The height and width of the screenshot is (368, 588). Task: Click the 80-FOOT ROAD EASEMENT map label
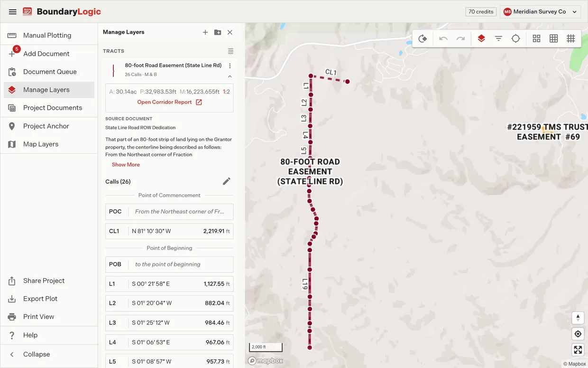click(x=310, y=171)
